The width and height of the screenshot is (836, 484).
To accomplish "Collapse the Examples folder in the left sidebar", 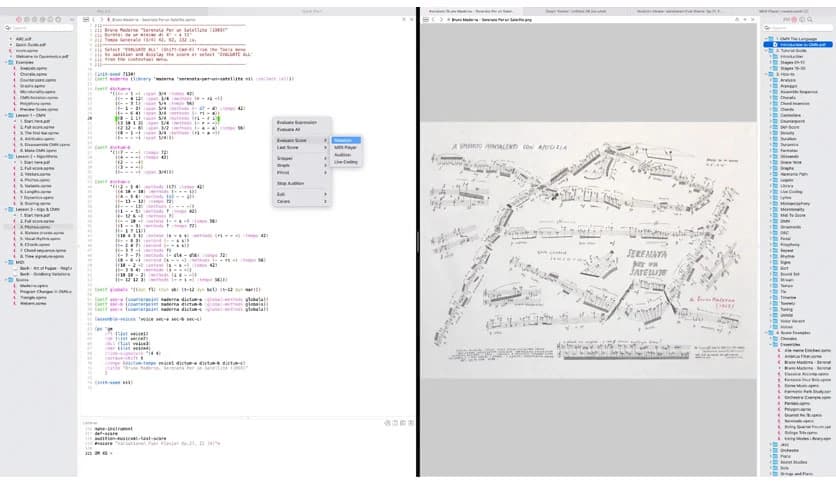I will [4, 61].
